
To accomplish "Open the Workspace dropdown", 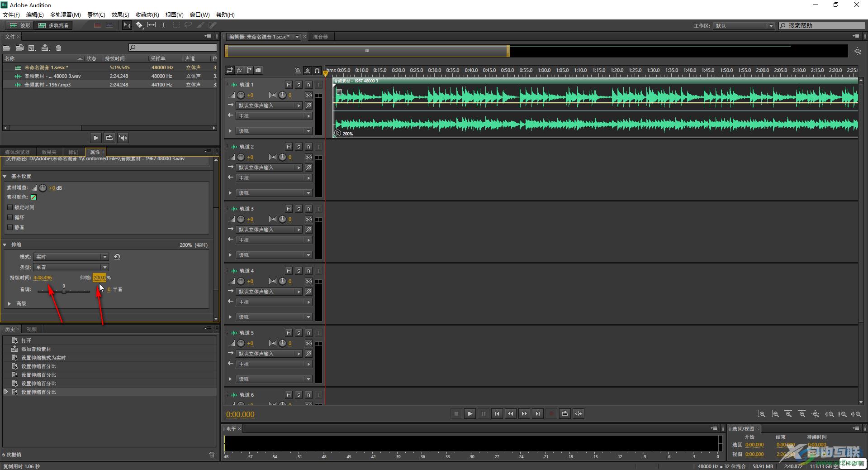I will 744,26.
